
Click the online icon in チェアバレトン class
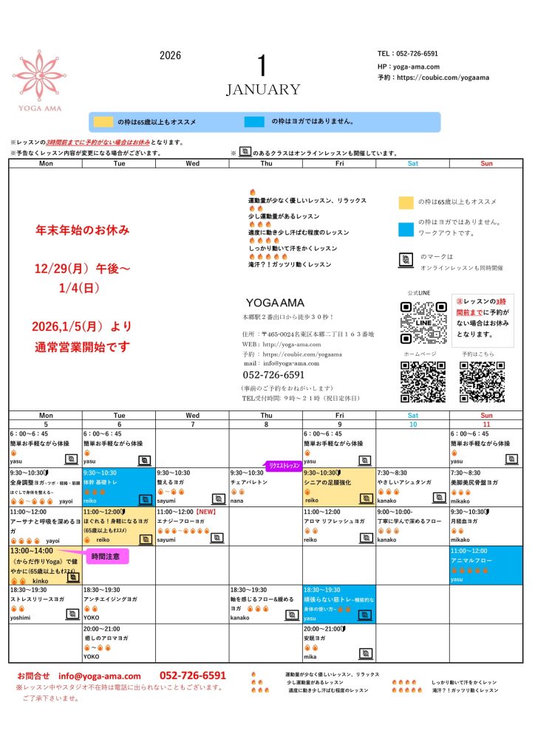pyautogui.click(x=292, y=499)
